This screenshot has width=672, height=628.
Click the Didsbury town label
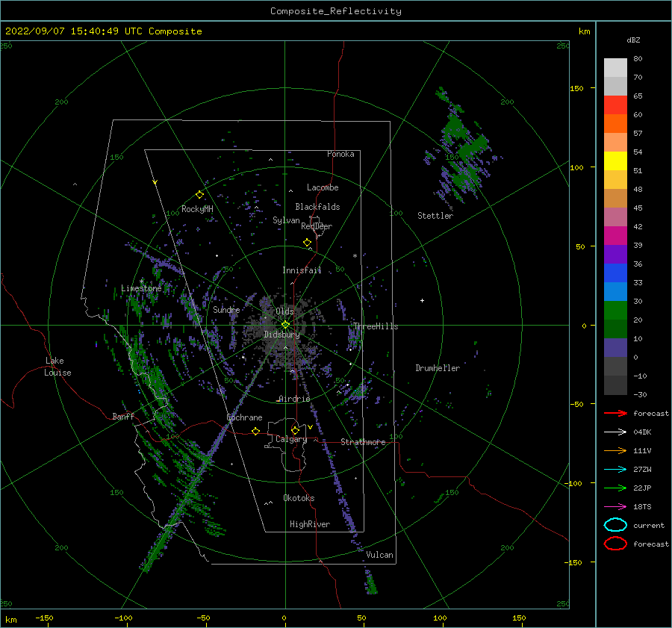pos(281,335)
